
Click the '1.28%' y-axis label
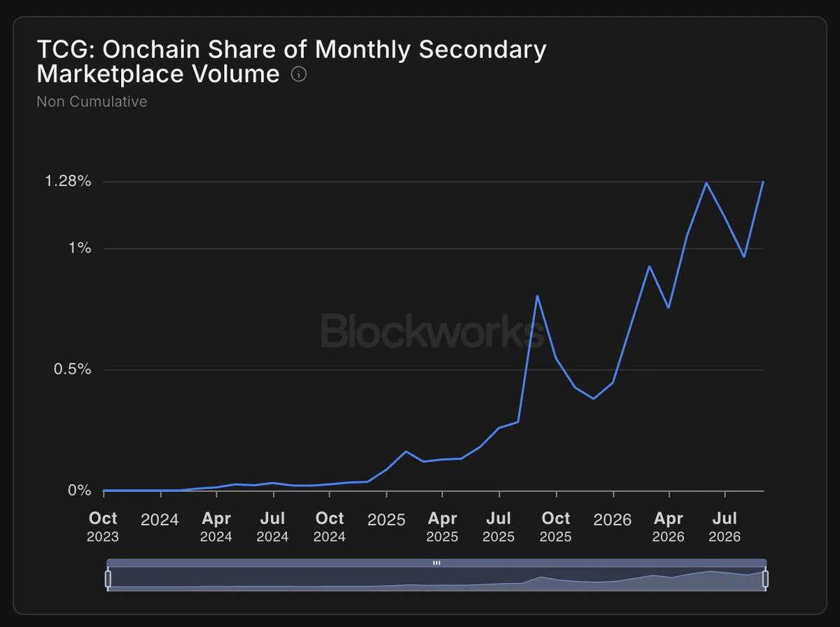[x=68, y=182]
